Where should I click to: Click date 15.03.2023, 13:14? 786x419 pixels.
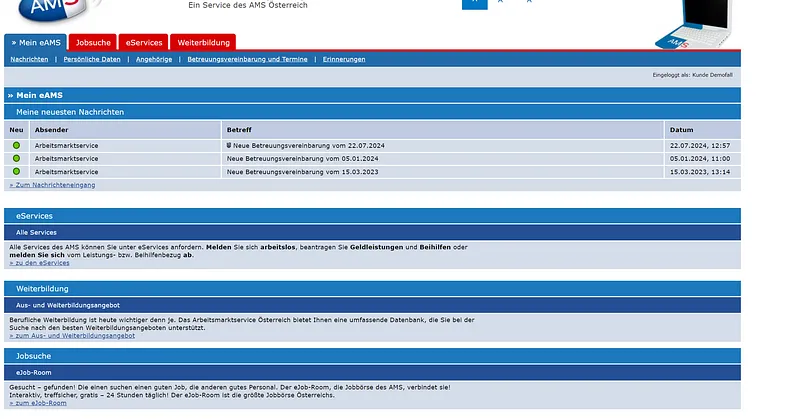click(700, 171)
